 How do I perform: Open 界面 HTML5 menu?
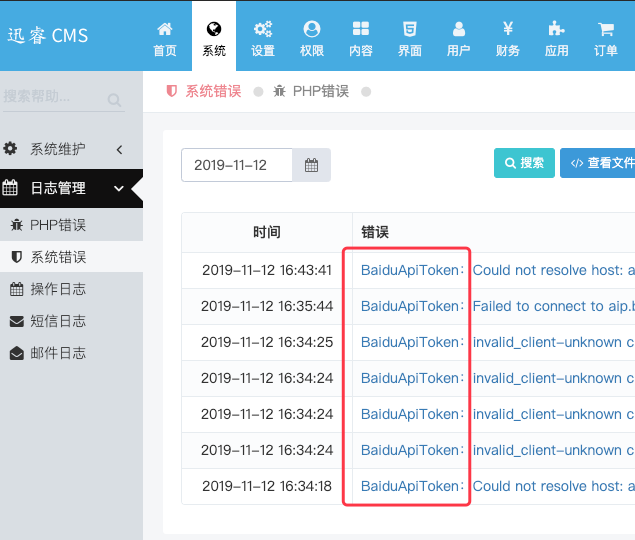(410, 39)
